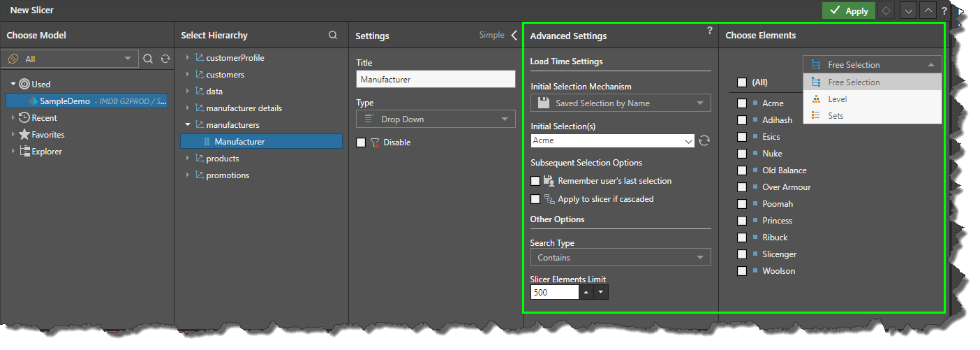Click the search icon beside model filter
Viewport: 980px width, 350px height.
coord(148,59)
